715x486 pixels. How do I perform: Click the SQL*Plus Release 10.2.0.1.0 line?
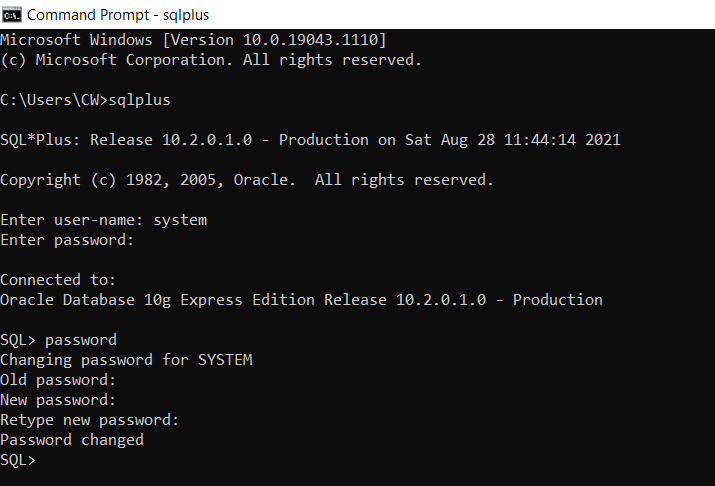click(x=310, y=140)
